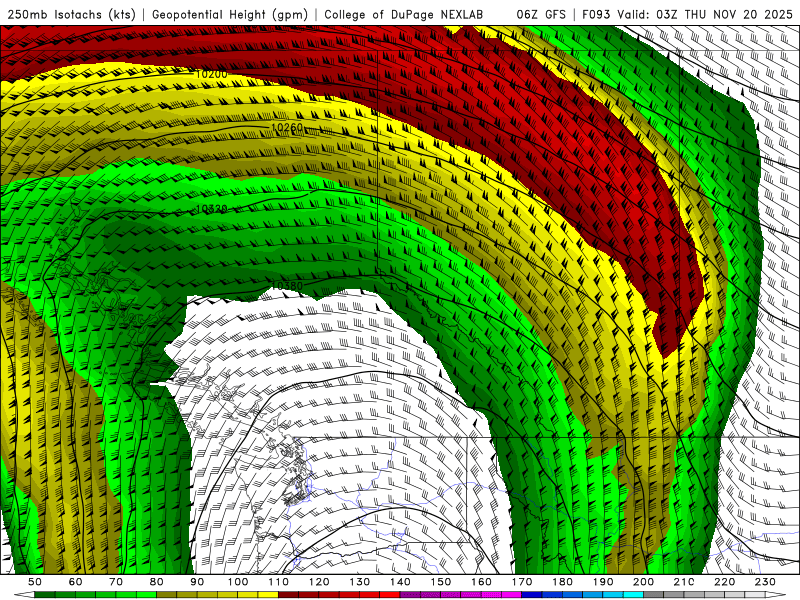Pick the first dark-maroon swatch on the color scale
Screen dimensions: 800x600
288,594
